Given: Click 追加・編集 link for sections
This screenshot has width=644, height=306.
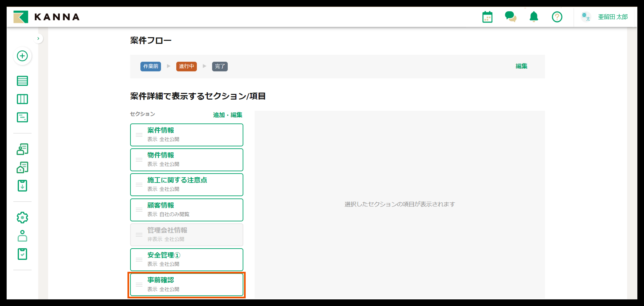Looking at the screenshot, I should (x=228, y=115).
